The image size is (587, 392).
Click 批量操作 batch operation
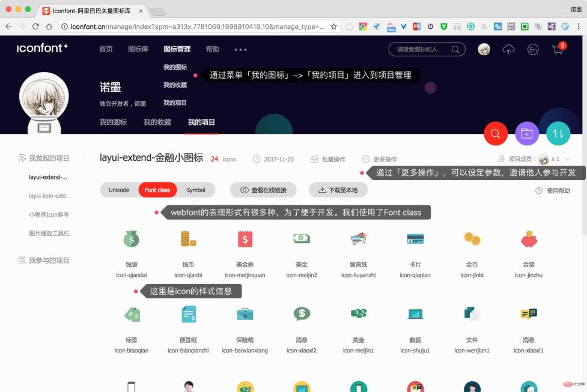pyautogui.click(x=328, y=159)
